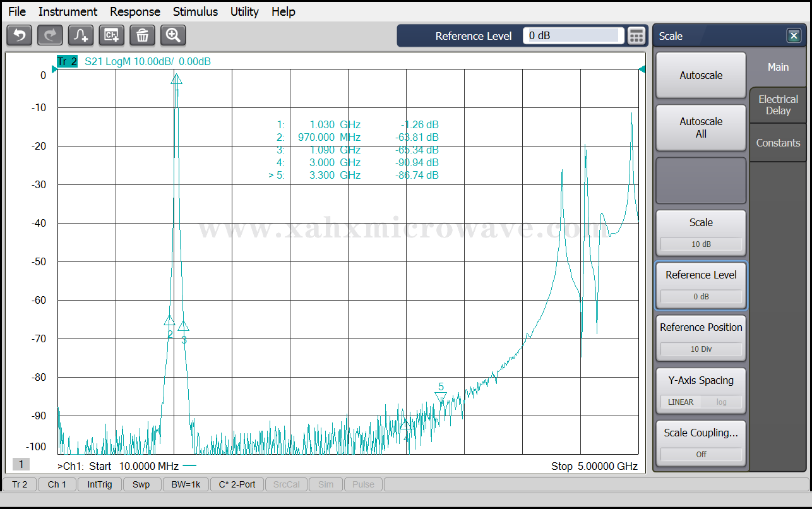
Task: Click the Autoscale button
Action: 701,75
